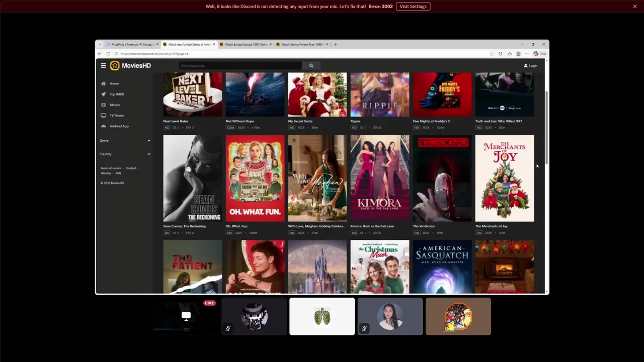Screen dimensions: 644x362
Task: Close the 'Watch best United States' tab
Action: (214, 44)
